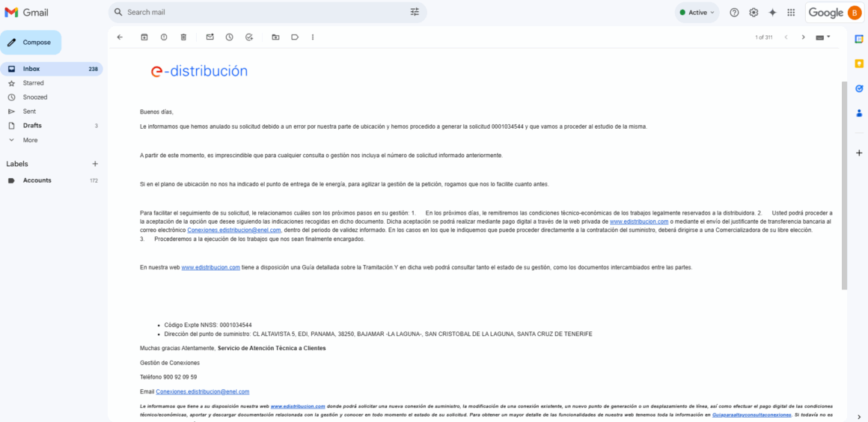Go back to the inbox list
This screenshot has height=422, width=868.
pyautogui.click(x=120, y=37)
